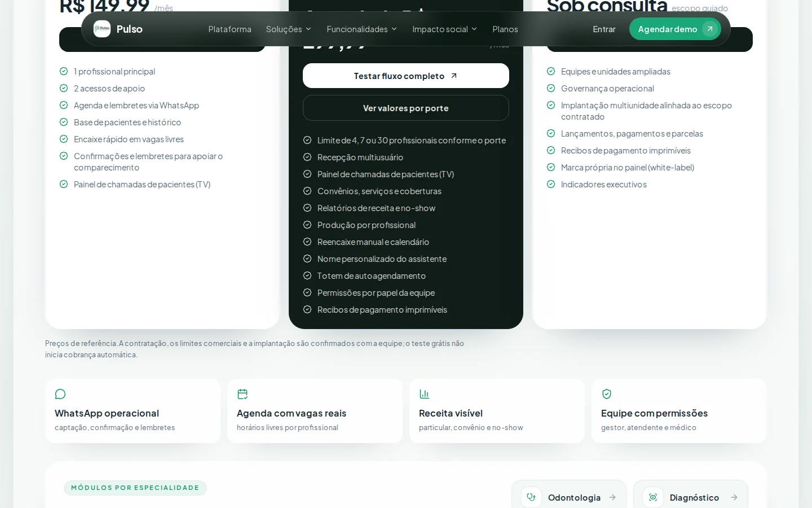The image size is (812, 508).
Task: Click the MÓDULOS POR ESPECIALIDADE badge
Action: [135, 488]
